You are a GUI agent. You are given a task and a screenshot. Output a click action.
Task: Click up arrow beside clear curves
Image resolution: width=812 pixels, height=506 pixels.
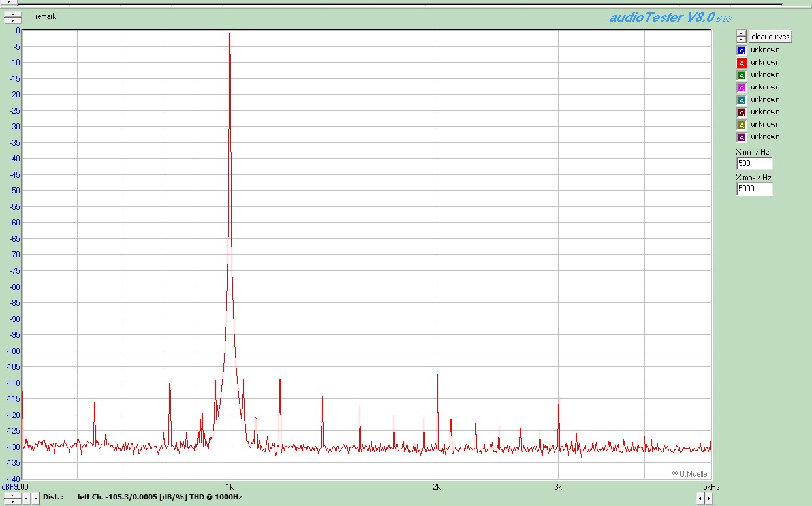(742, 33)
